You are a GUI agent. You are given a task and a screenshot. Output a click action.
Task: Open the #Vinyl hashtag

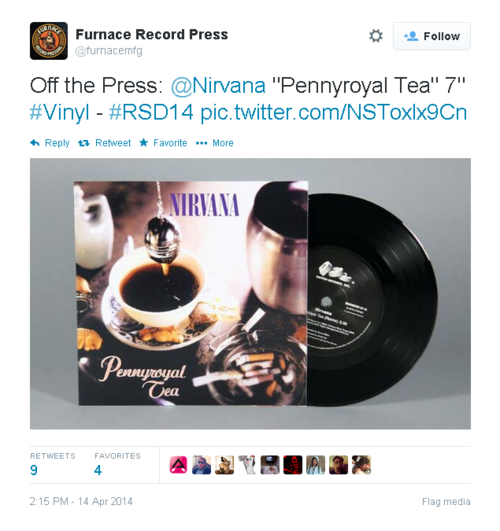click(60, 112)
